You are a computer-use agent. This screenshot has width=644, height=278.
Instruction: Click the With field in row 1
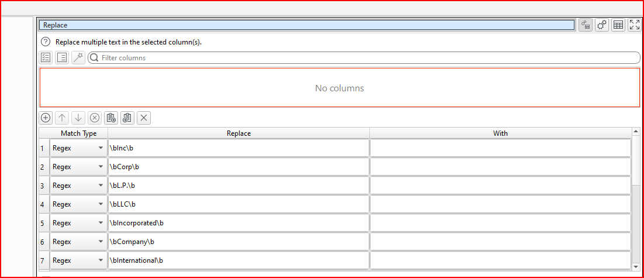click(500, 148)
